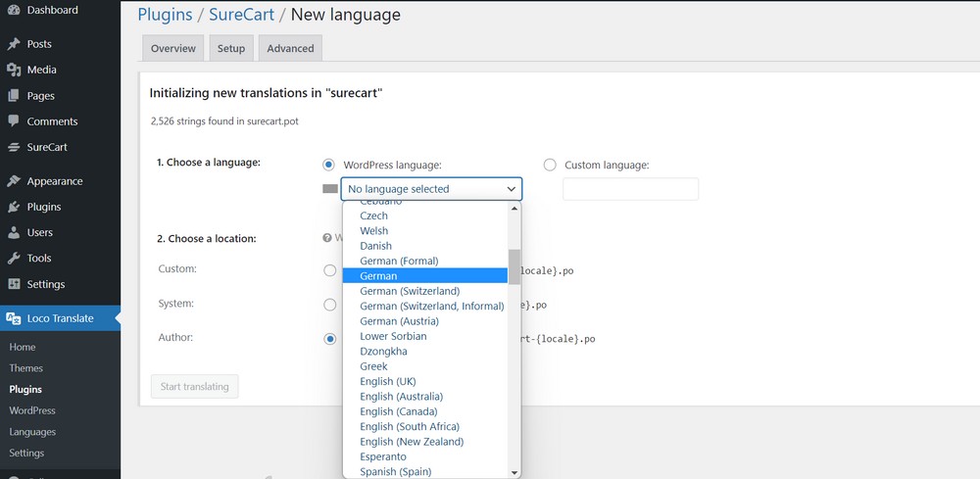The height and width of the screenshot is (479, 980).
Task: Pick English (UK) from the list
Action: tap(425, 381)
